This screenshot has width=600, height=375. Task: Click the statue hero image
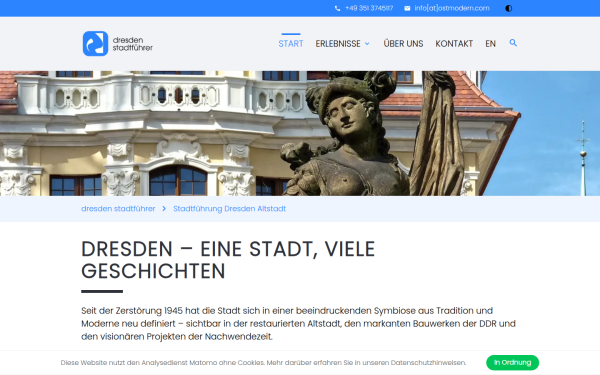[300, 133]
